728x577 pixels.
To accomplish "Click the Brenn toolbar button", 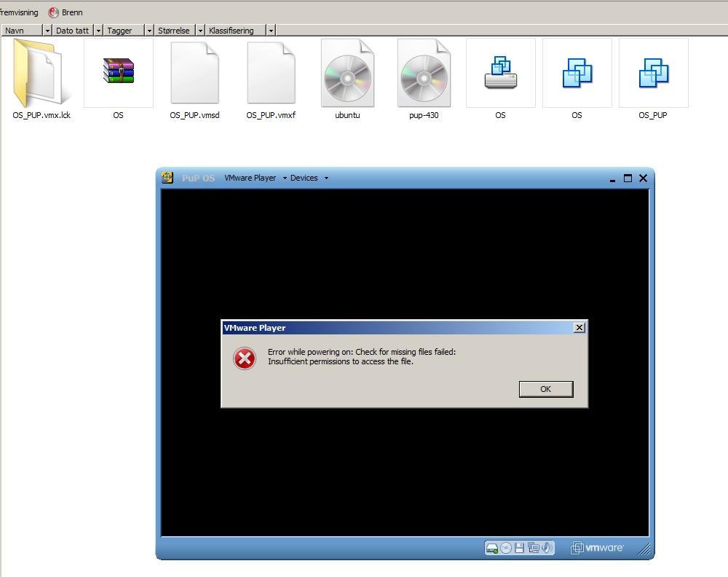I will pyautogui.click(x=66, y=12).
